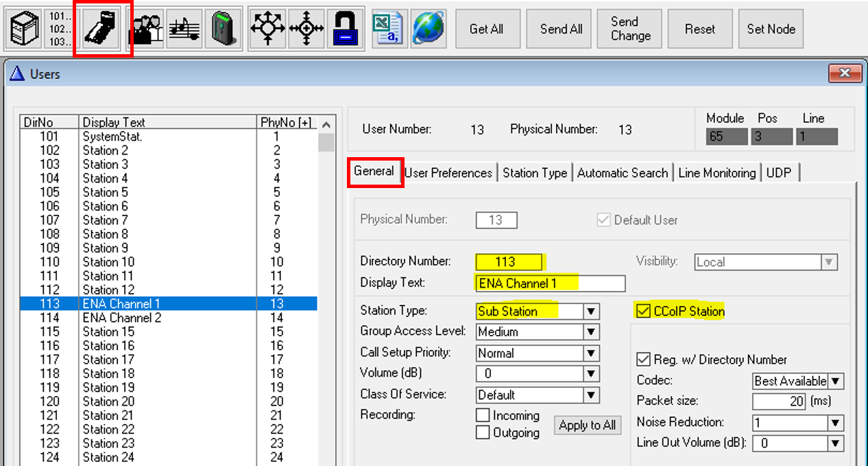Click the music notes audio icon
Viewport: 868px width, 466px height.
point(185,29)
